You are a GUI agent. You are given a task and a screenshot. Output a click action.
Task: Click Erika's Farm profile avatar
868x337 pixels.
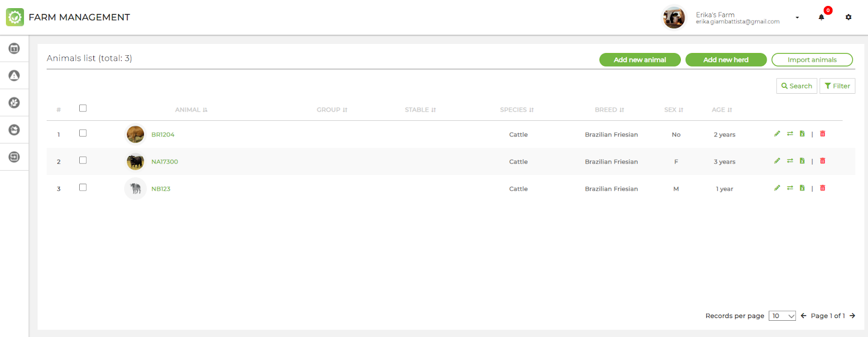674,18
